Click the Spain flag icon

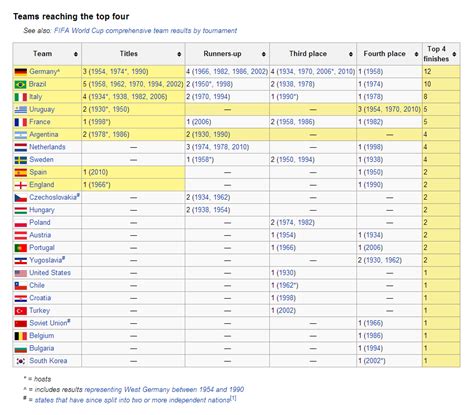pyautogui.click(x=21, y=172)
